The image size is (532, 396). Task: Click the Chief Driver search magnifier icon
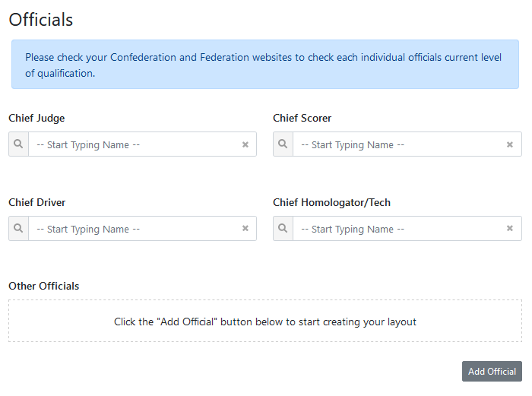18,229
